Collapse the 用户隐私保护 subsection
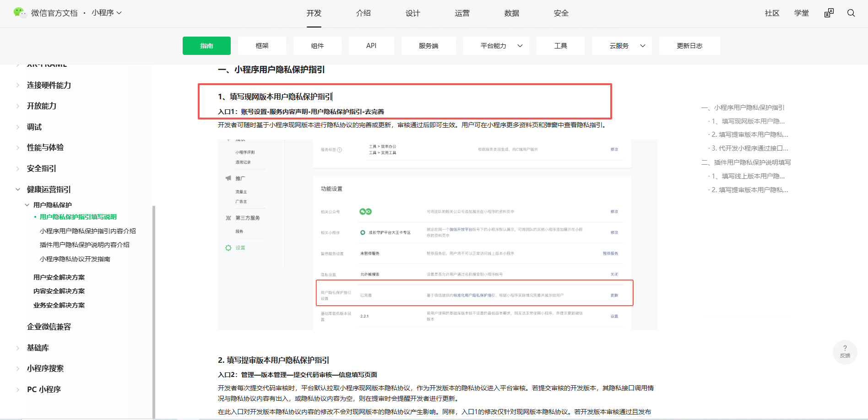 [x=27, y=205]
